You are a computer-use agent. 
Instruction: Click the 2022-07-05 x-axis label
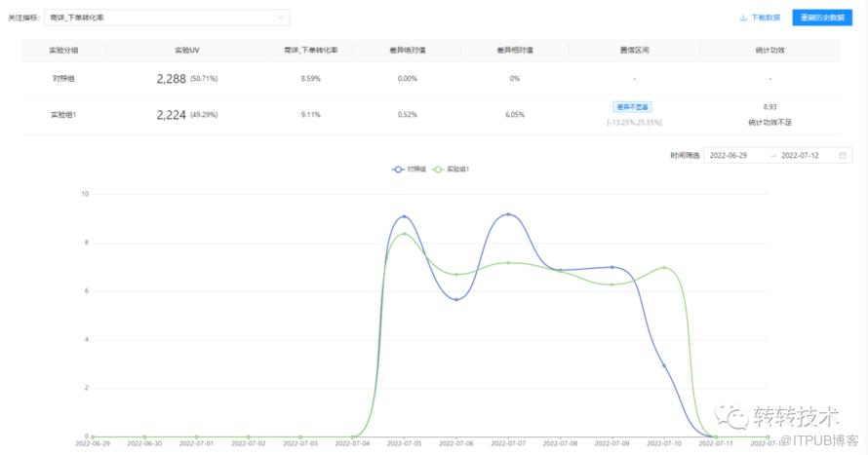(x=404, y=443)
